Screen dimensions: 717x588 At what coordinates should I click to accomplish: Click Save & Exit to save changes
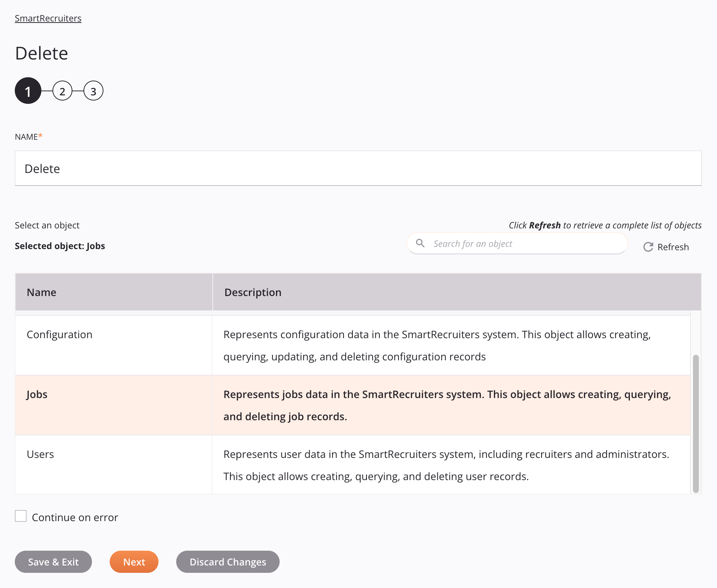[53, 561]
